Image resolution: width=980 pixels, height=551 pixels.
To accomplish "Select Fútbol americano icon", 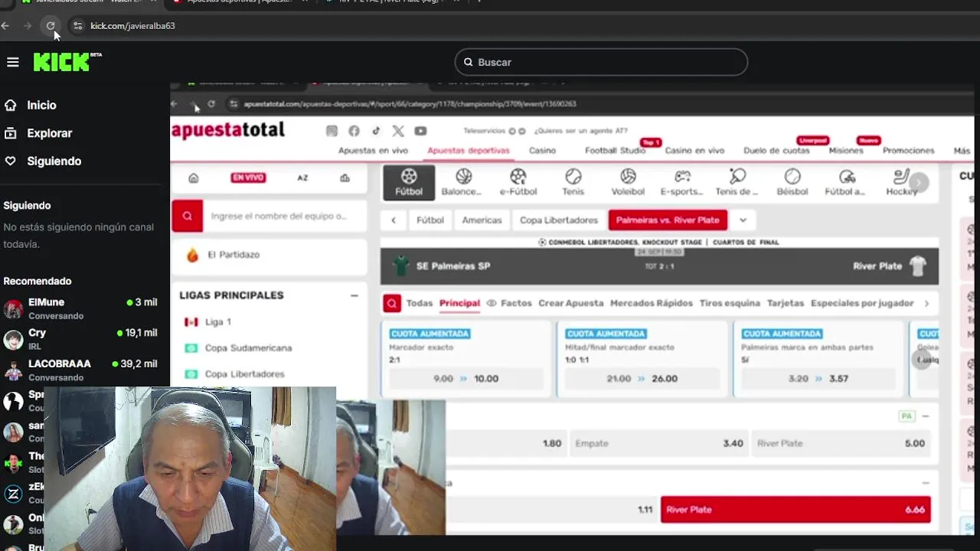I will click(845, 183).
